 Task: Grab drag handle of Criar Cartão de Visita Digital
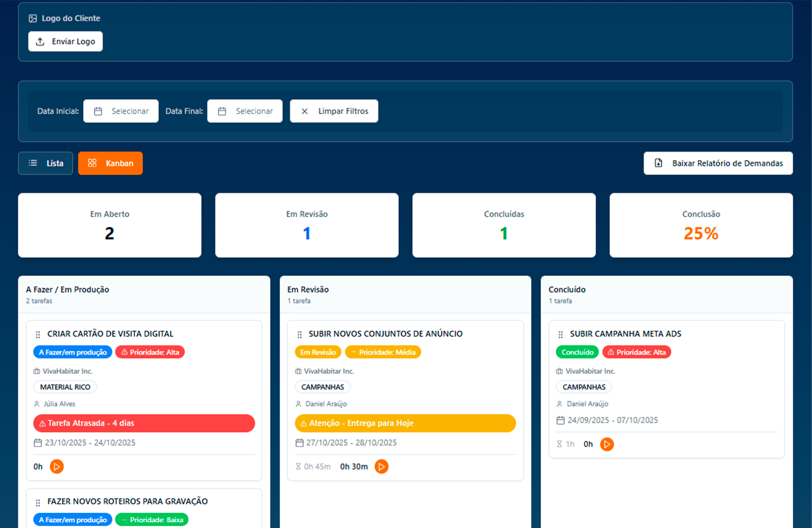pos(38,334)
